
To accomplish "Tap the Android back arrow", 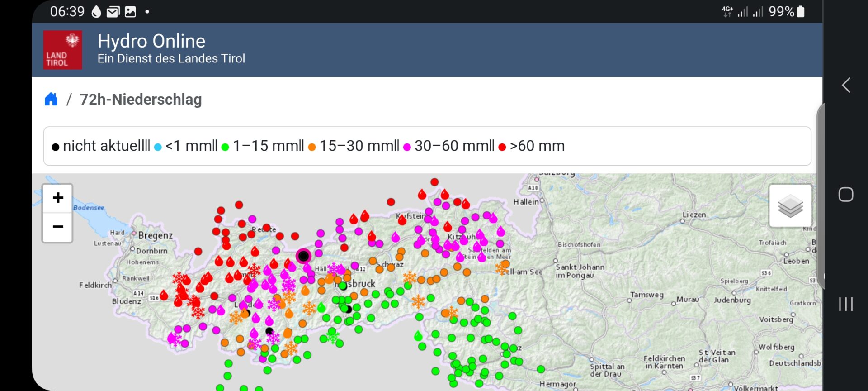I will point(846,85).
